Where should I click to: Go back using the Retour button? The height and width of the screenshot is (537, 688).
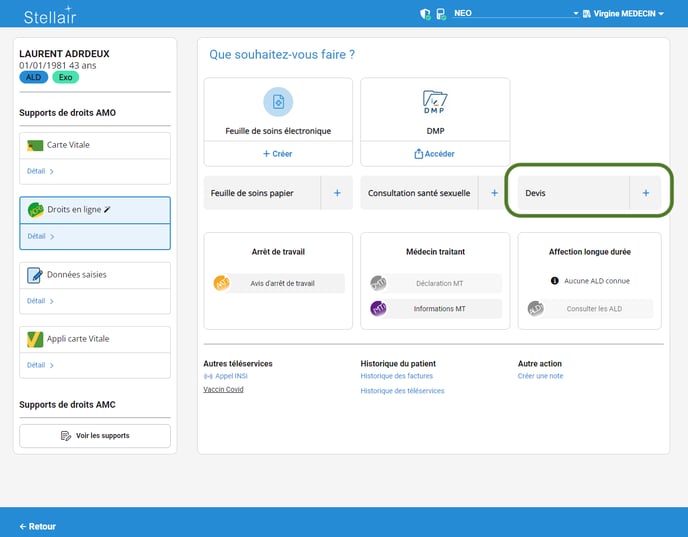pos(38,526)
